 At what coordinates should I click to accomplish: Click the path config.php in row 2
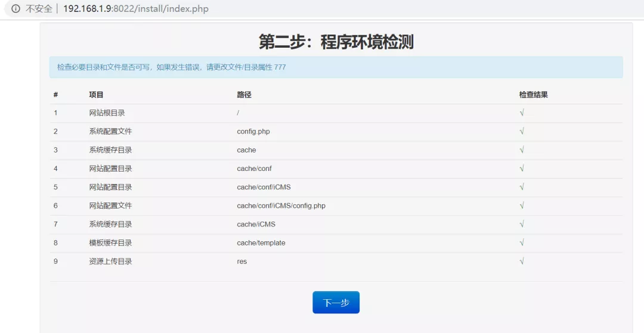(253, 131)
